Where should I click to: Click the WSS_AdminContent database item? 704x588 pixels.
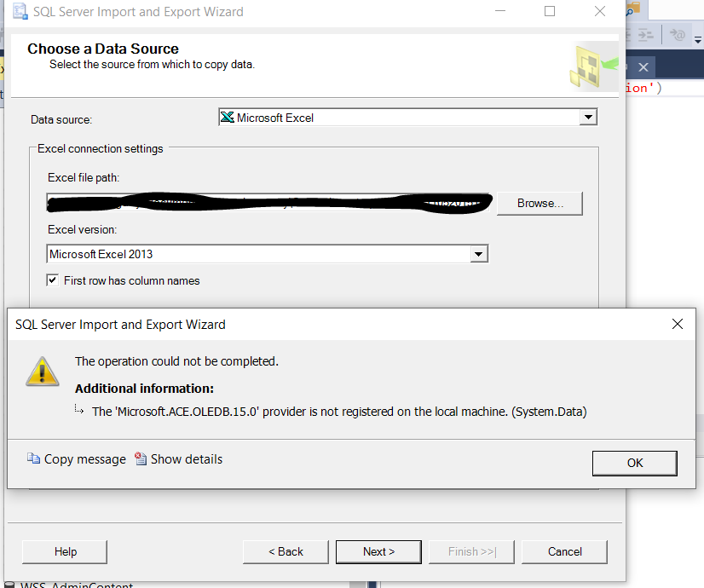(77, 585)
